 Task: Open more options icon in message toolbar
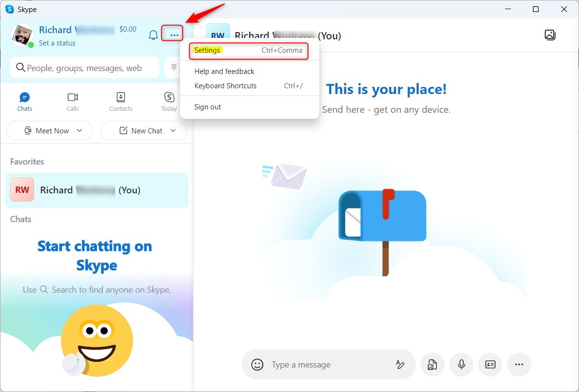click(519, 365)
